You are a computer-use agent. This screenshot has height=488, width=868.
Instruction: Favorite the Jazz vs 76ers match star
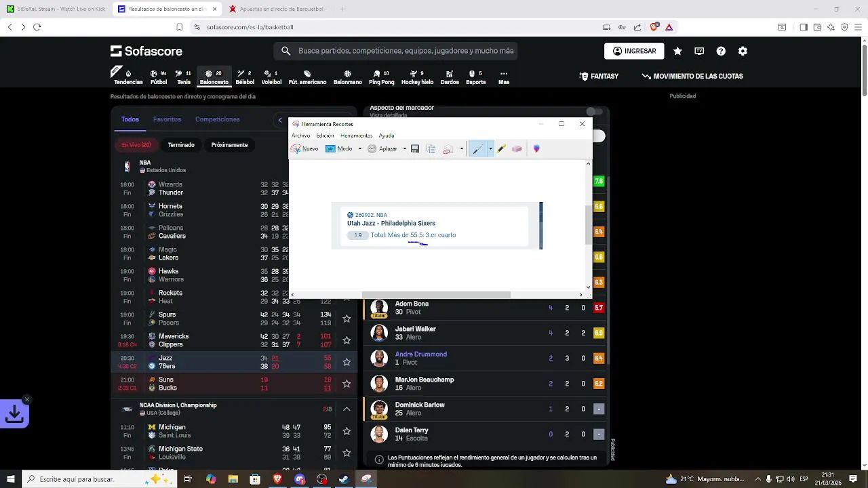click(347, 362)
